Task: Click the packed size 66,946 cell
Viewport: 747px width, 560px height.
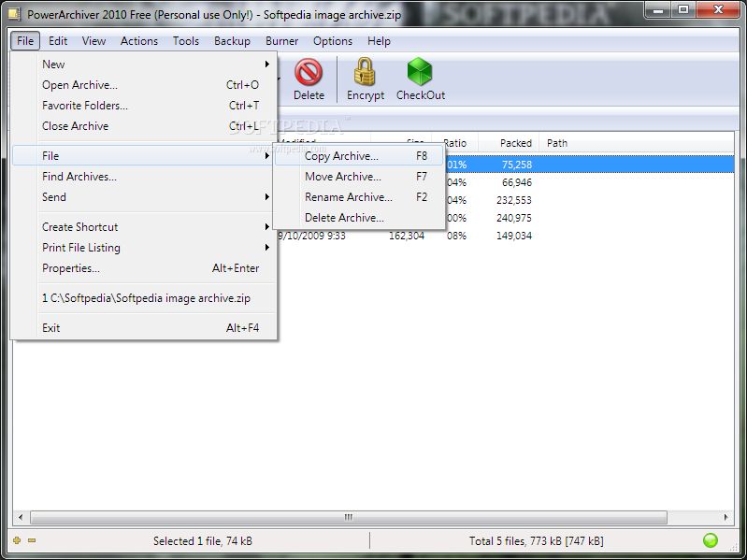Action: coord(516,182)
